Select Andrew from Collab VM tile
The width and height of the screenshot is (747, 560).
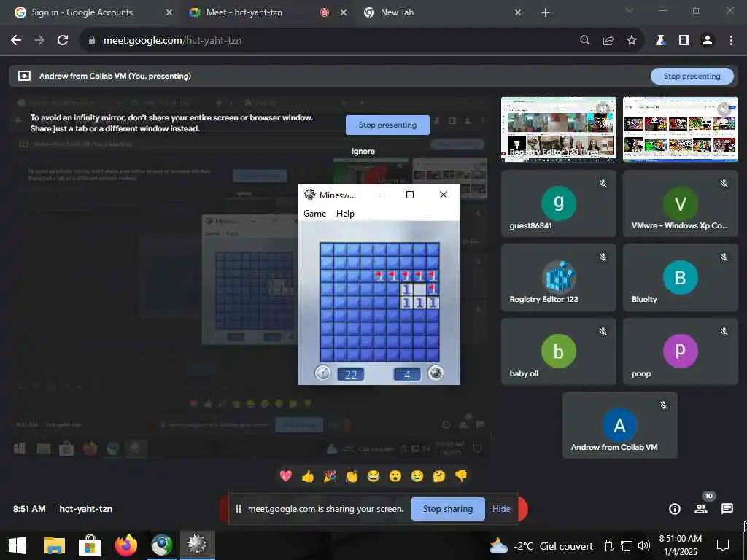[x=620, y=425]
